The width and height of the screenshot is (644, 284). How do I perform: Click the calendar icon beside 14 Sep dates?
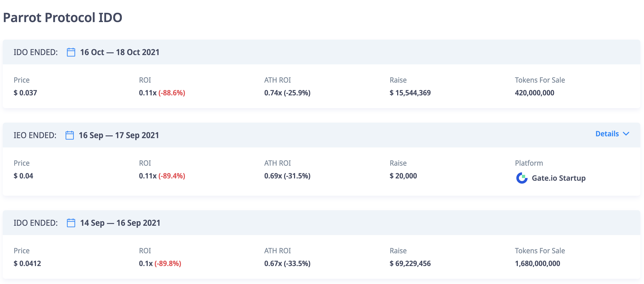click(71, 223)
